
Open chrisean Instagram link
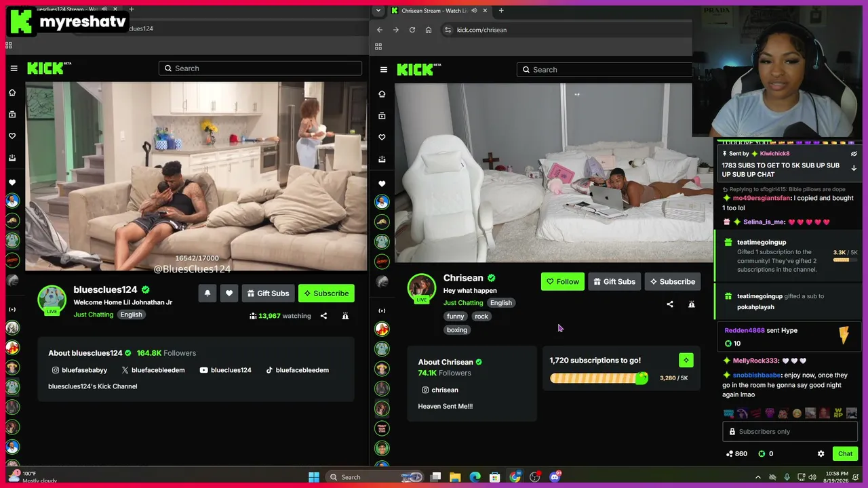point(440,390)
